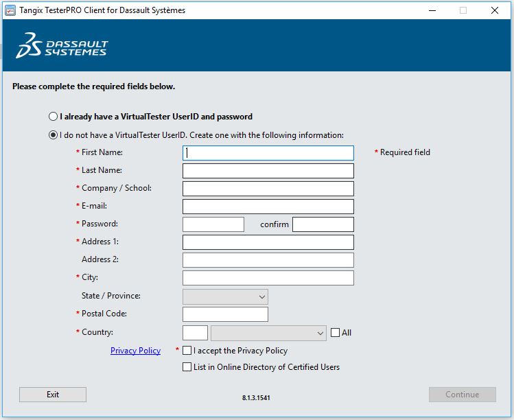514x420 pixels.
Task: Open the Tangix TesterPRO title bar app icon
Action: 10,10
